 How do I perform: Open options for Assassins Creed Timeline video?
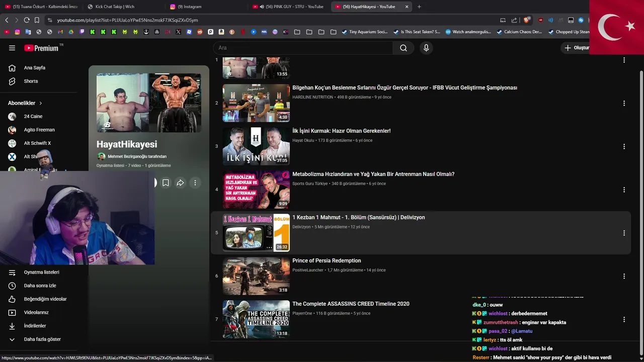pos(624,319)
